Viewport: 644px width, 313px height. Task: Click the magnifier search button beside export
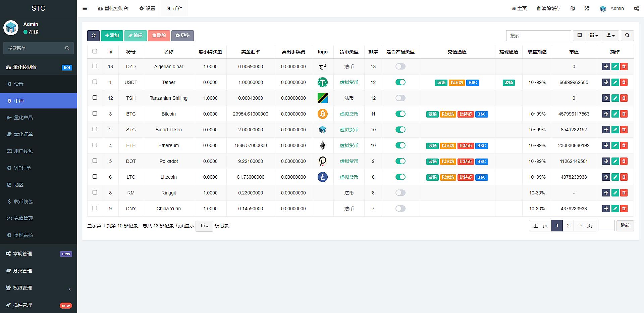coord(627,36)
